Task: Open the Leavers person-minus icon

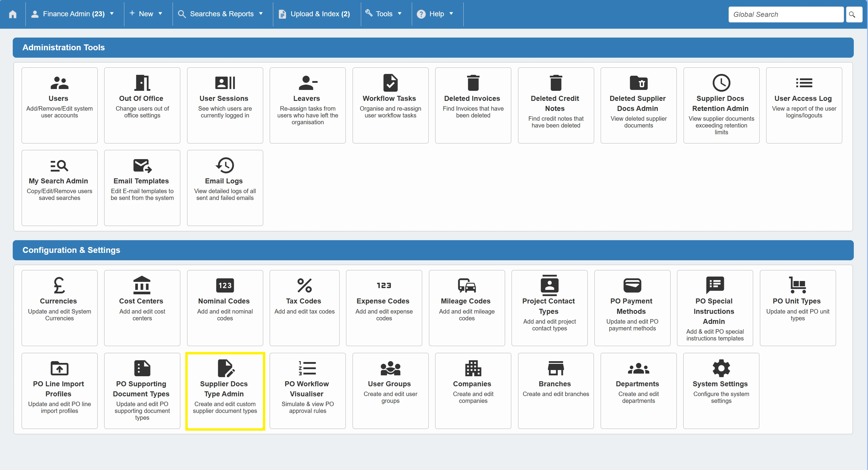Action: coord(307,83)
